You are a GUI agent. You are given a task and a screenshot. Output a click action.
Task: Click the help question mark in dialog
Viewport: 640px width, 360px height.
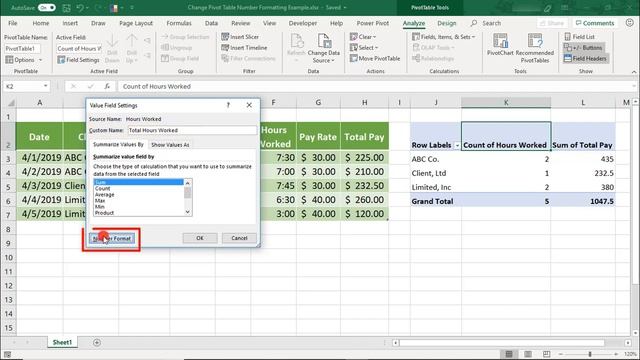(x=228, y=105)
